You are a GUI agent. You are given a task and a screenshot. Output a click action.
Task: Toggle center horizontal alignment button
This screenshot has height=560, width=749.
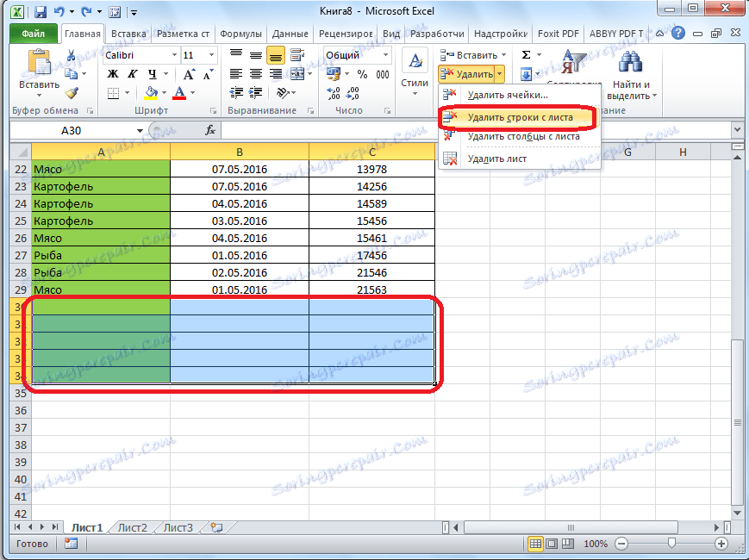click(256, 74)
